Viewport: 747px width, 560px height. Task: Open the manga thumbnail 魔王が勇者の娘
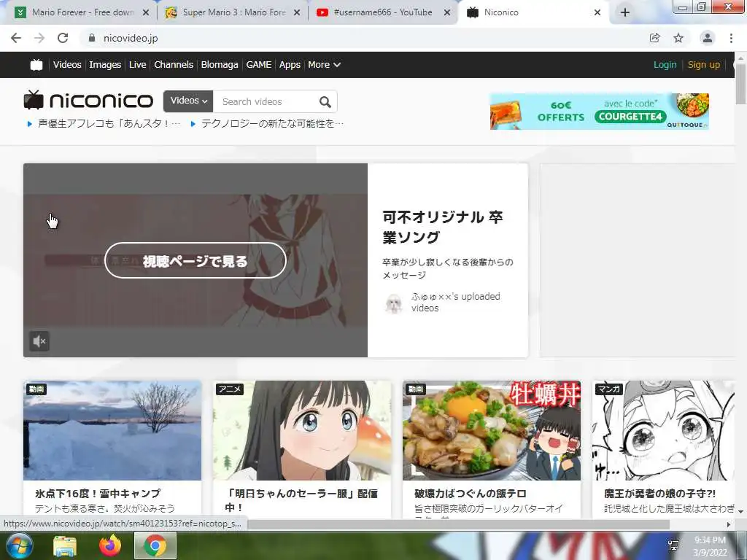pos(663,430)
